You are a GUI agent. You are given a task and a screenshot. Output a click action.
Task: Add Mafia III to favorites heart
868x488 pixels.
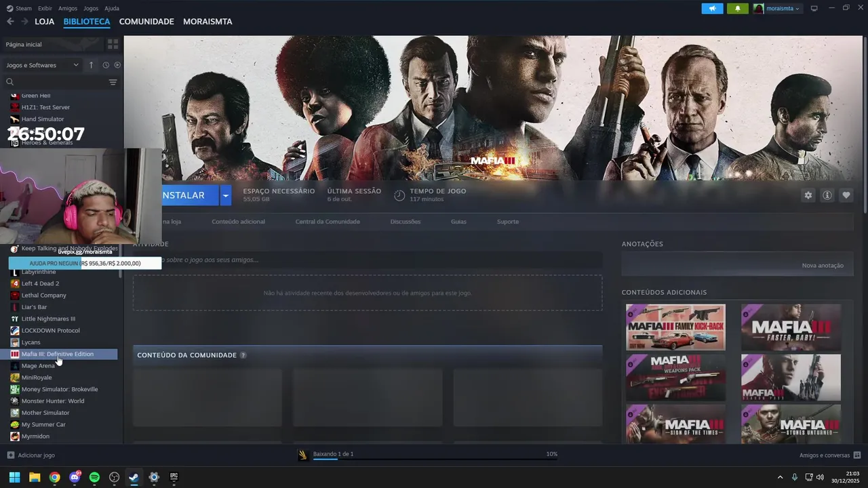846,195
